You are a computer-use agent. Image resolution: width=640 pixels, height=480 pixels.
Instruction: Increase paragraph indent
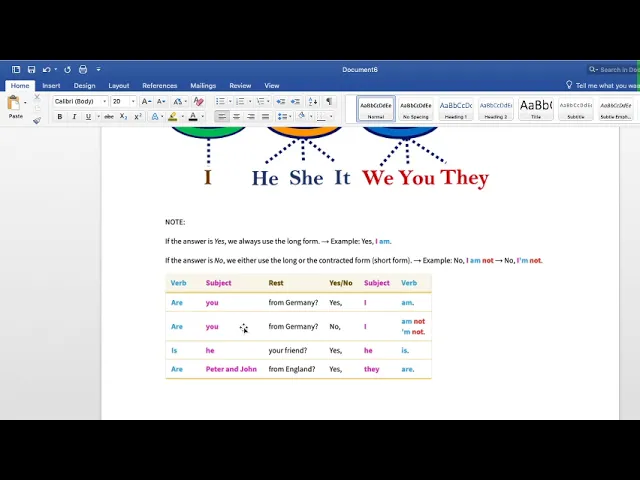pos(295,101)
